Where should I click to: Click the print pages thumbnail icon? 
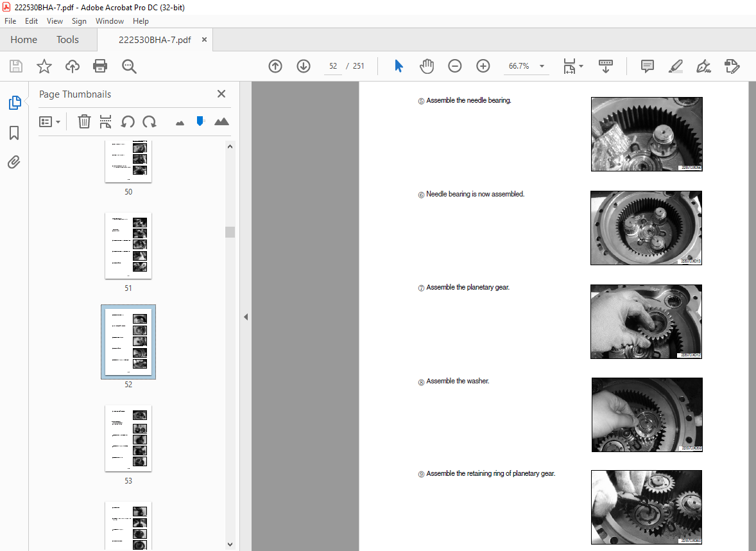(x=106, y=121)
